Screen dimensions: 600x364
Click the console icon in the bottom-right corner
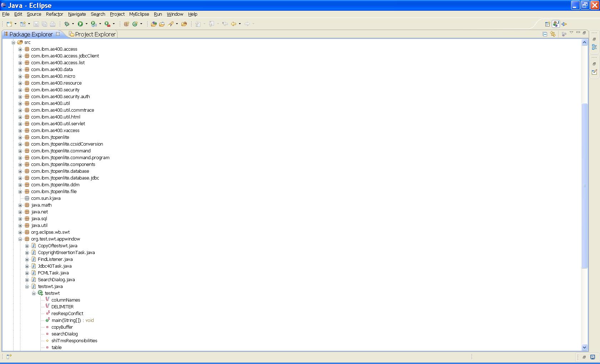point(592,357)
